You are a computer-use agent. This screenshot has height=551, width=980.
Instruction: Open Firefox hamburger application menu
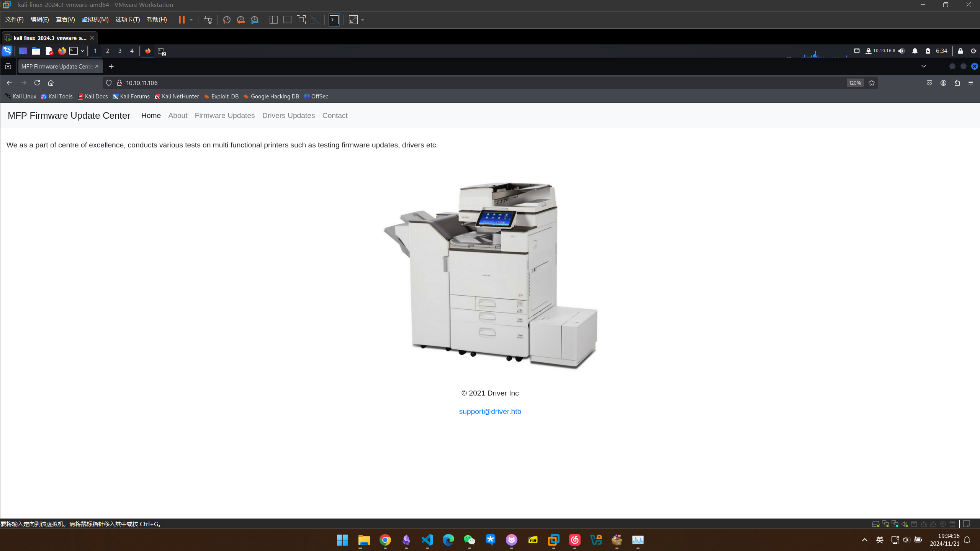971,83
